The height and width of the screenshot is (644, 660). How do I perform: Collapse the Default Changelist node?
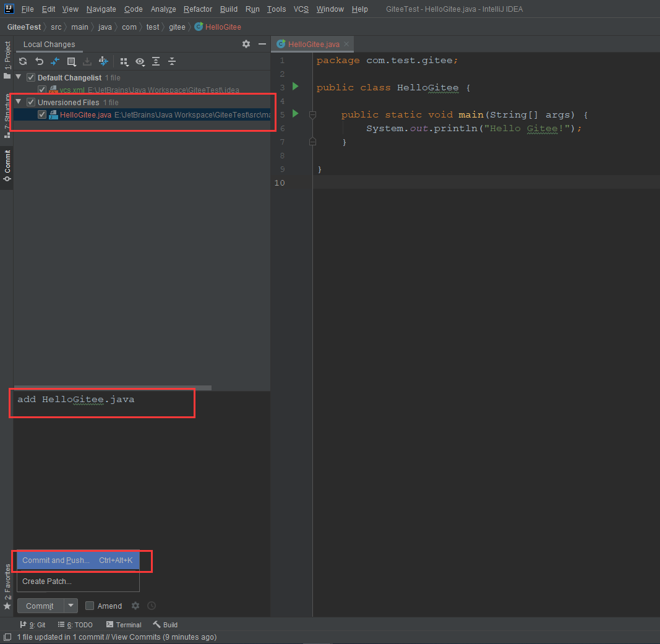[19, 77]
